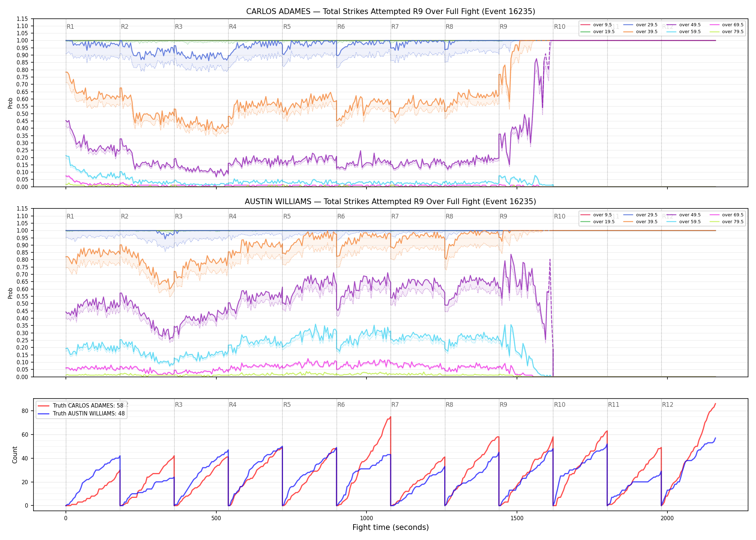Click the AUSTIN WILLIAMS chart title
The image size is (756, 540).
(391, 202)
